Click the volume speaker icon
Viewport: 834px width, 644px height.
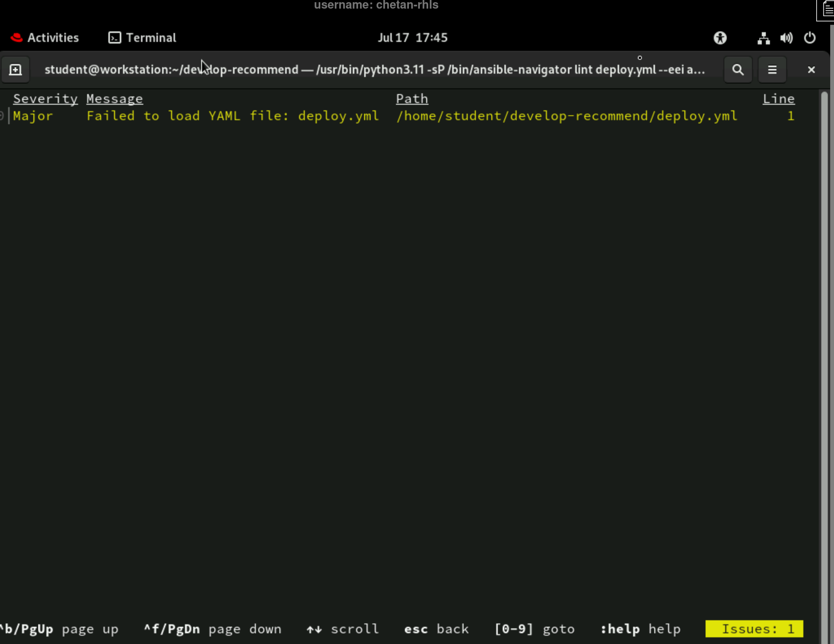(x=786, y=38)
